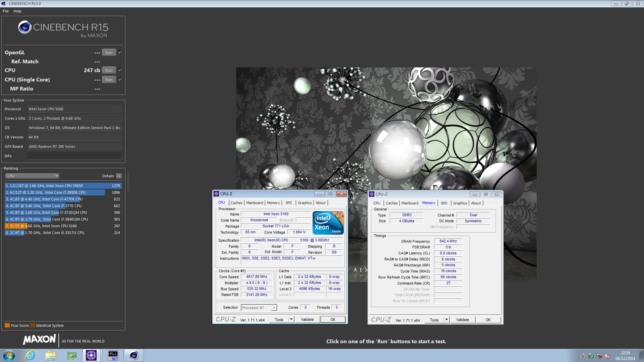This screenshot has width=644, height=362.
Task: Open the Ranking CPU dropdown
Action: (32, 176)
